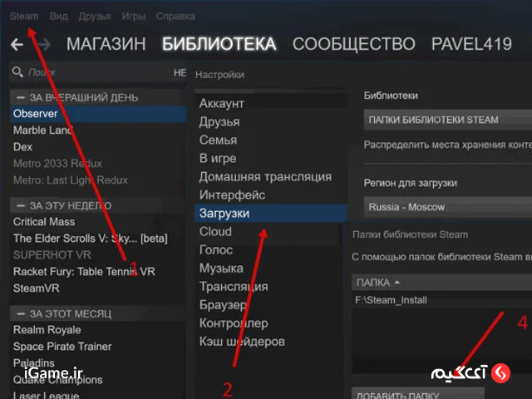Click the back arrow icon
This screenshot has width=532, height=399.
pyautogui.click(x=17, y=44)
